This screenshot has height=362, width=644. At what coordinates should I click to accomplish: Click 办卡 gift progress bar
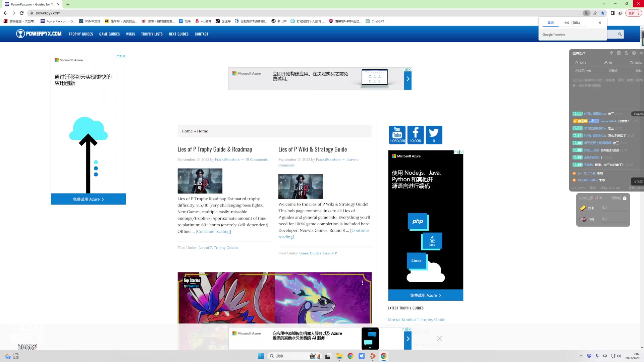tap(614, 210)
